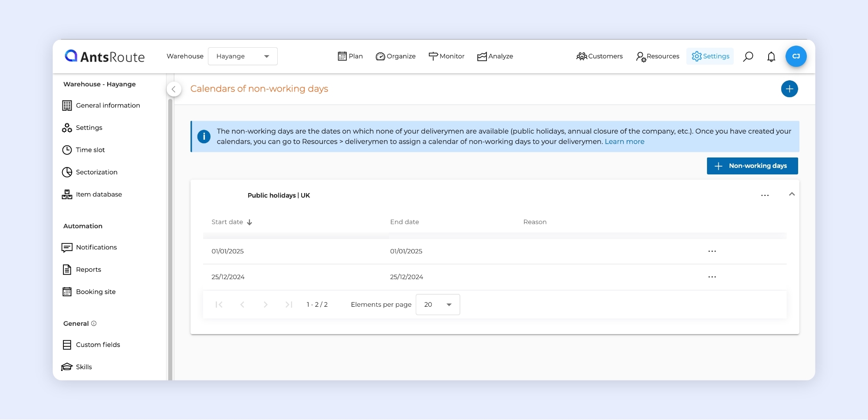Click the General info icon in sidebar
Image resolution: width=868 pixels, height=420 pixels.
pyautogui.click(x=94, y=324)
